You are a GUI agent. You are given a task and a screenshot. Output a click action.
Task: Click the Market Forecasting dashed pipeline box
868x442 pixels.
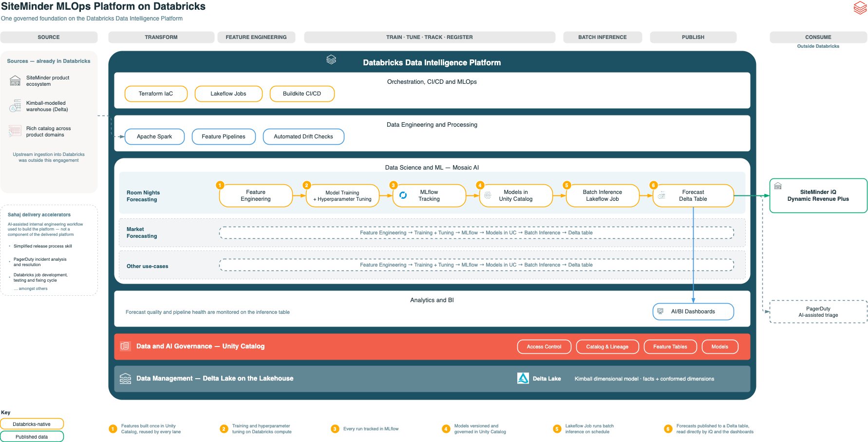click(476, 233)
